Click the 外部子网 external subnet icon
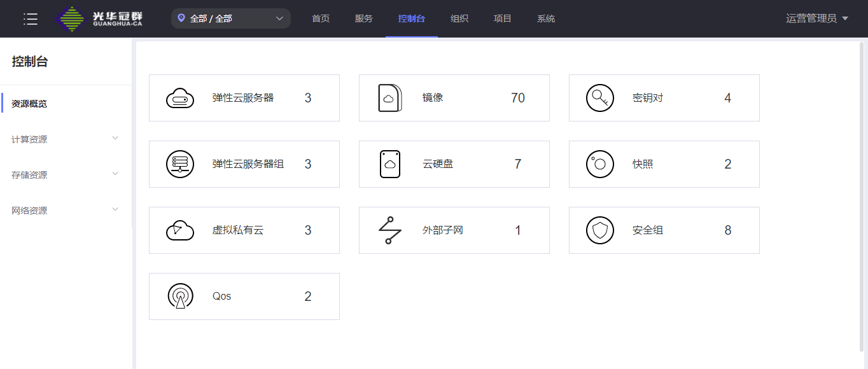 pyautogui.click(x=390, y=230)
